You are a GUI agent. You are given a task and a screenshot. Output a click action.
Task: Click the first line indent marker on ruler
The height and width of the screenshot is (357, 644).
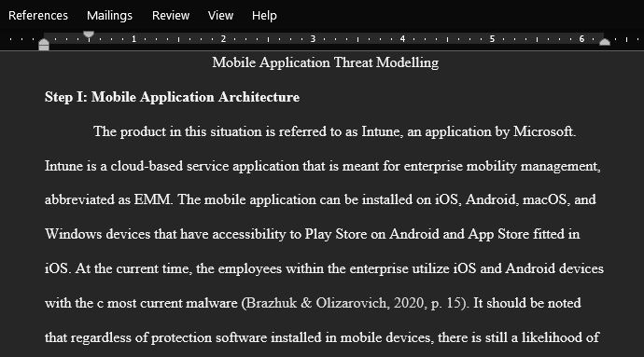tap(89, 34)
